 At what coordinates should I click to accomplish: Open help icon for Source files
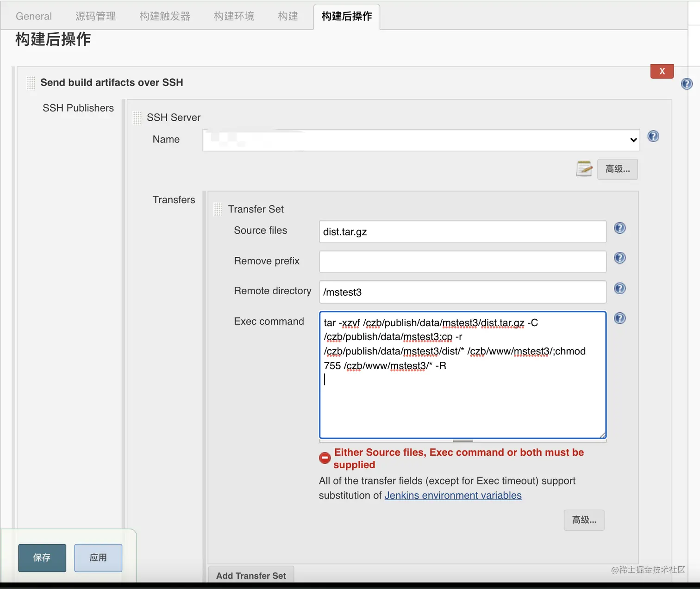tap(619, 228)
